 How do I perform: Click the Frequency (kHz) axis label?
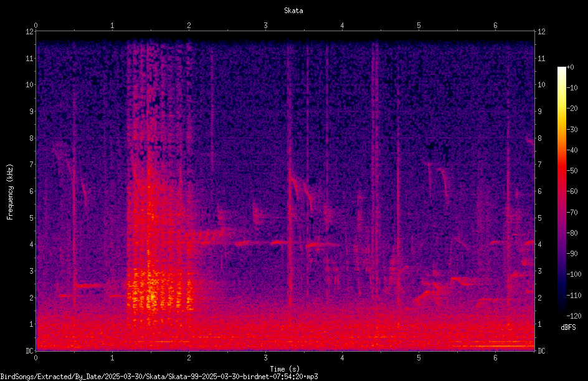[x=10, y=191]
